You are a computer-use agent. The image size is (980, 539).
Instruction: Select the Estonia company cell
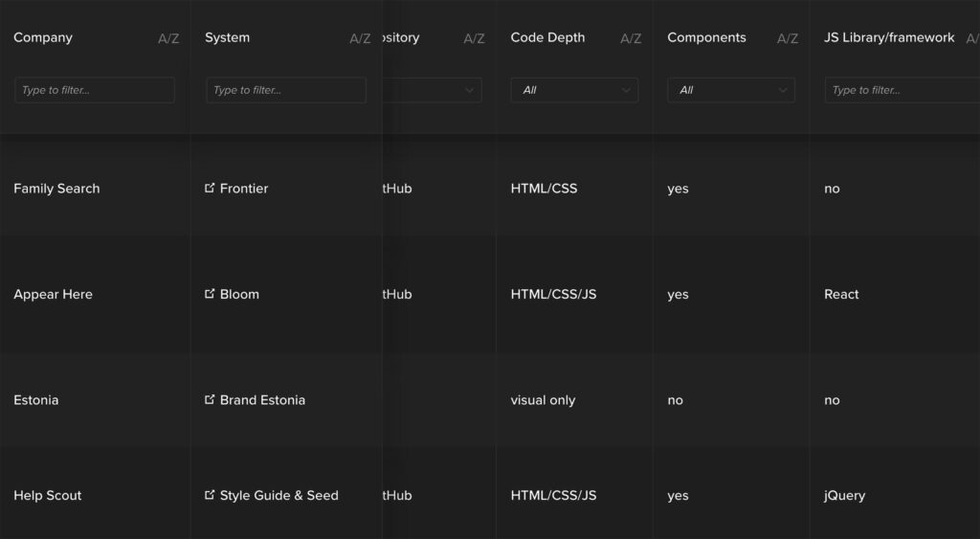[36, 400]
